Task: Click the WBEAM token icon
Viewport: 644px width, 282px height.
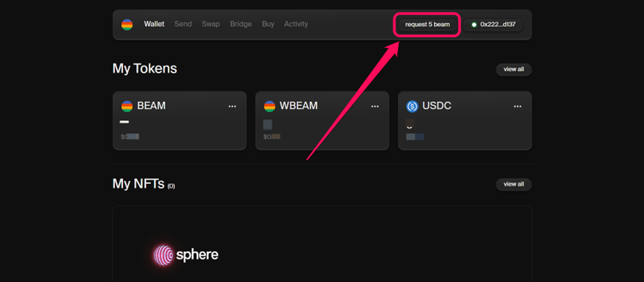Action: point(270,107)
